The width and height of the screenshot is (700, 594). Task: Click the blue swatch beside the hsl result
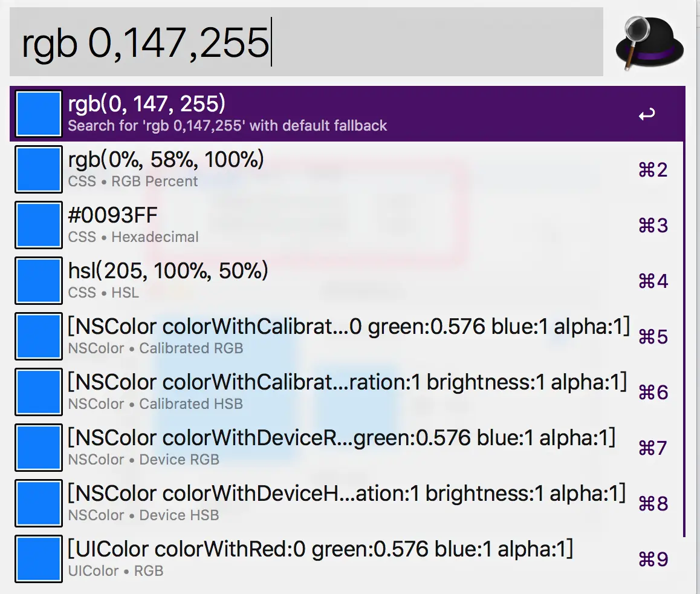coord(39,281)
